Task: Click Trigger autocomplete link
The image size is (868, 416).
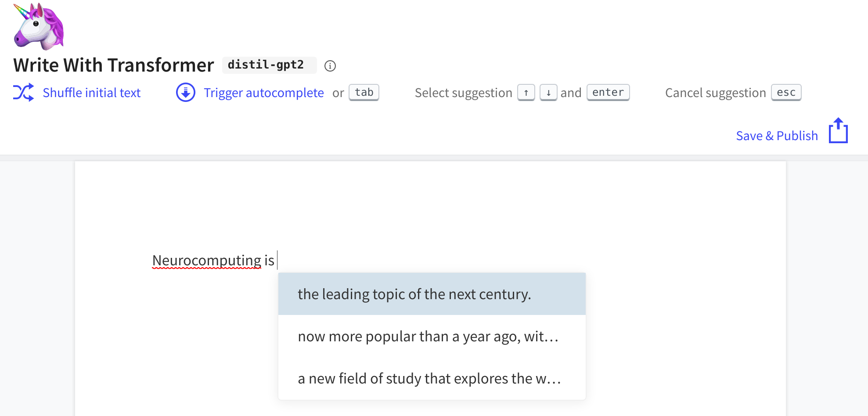Action: coord(263,93)
